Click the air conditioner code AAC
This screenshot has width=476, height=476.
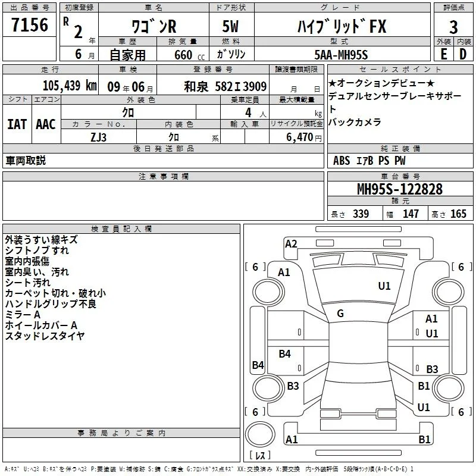pyautogui.click(x=46, y=124)
